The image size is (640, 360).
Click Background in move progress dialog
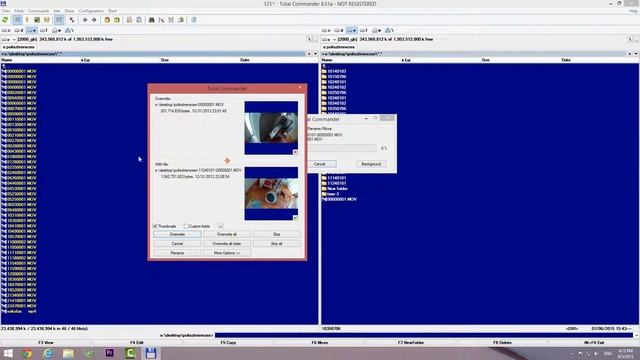[371, 164]
